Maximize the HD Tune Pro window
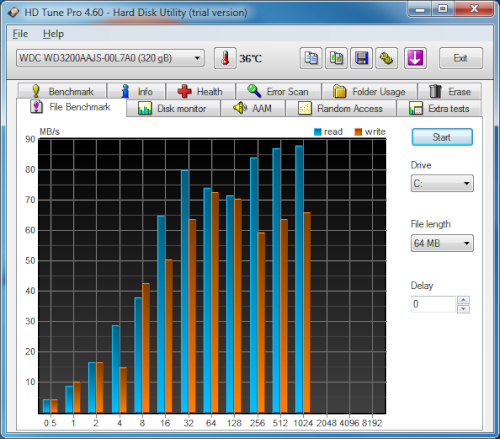Viewport: 500px width, 439px height. tap(443, 9)
